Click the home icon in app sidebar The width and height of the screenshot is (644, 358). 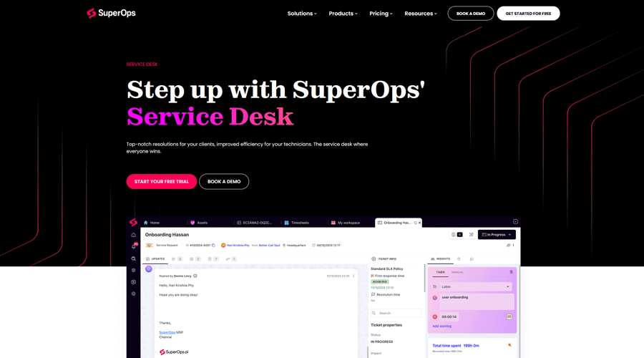(x=133, y=235)
